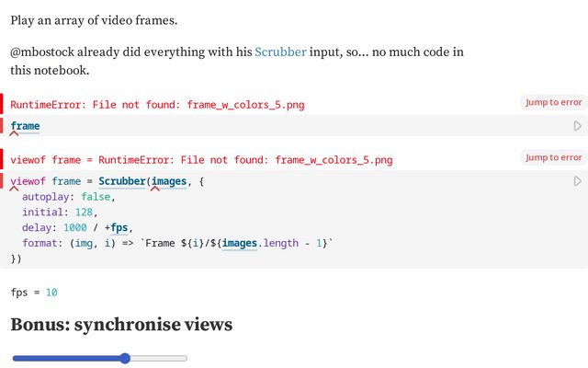
Task: Jump to error for viewof frame cell
Action: tap(553, 157)
